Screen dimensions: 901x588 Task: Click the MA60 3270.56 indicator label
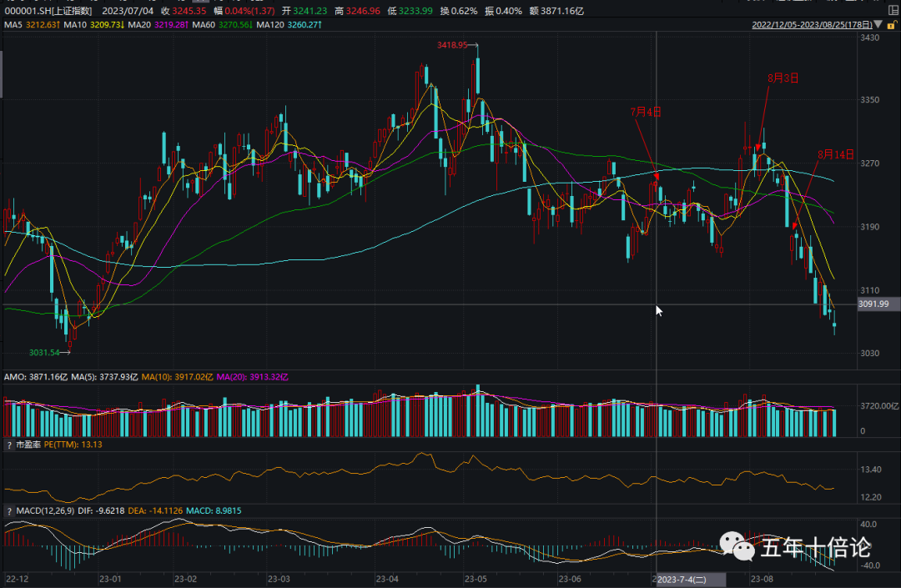point(223,25)
